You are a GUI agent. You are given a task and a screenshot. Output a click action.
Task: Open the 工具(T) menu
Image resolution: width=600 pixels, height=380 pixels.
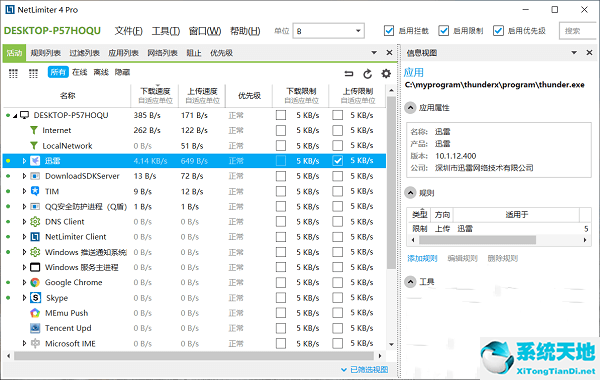click(x=166, y=31)
